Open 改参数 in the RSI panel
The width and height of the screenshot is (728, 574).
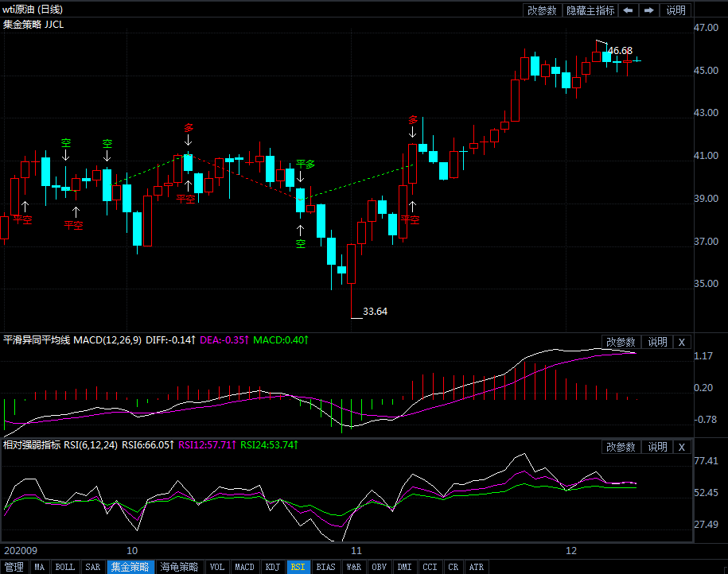621,448
